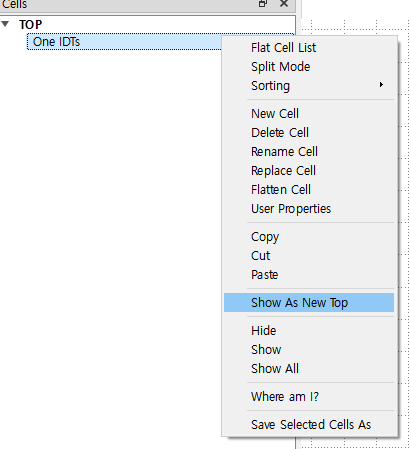Collapse the TOP cell tree node
Viewport: 411px width, 449px height.
click(x=5, y=24)
